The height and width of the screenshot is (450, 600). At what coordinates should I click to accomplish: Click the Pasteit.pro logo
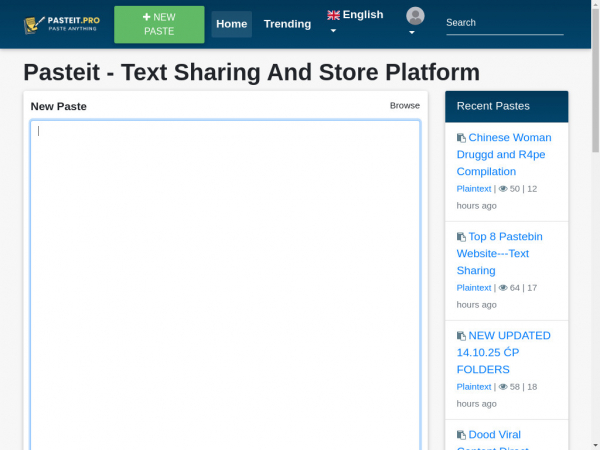61,23
